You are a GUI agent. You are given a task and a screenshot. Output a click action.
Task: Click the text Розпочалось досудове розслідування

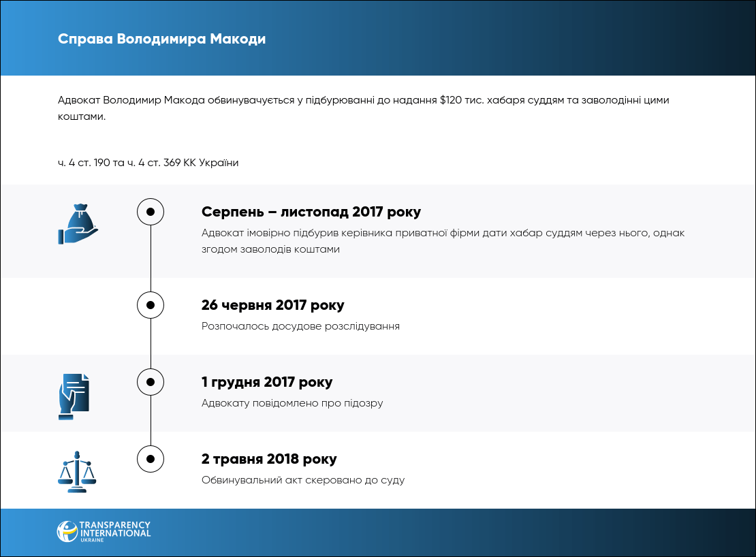click(x=300, y=326)
